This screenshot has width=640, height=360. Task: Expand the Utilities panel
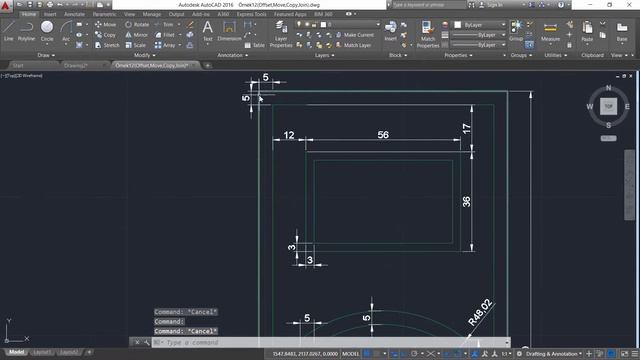(x=556, y=55)
